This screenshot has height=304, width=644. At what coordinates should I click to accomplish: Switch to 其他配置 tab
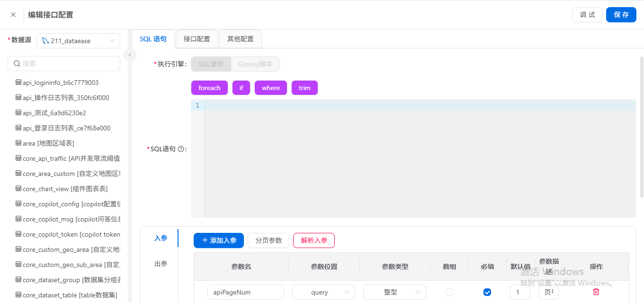240,39
